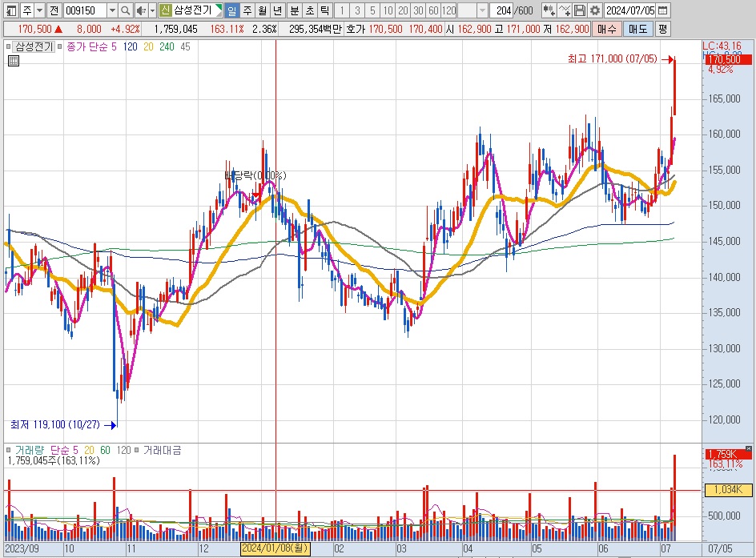Viewport: 756px width, 558px height.
Task: Toggle the 거래대금 indicator marker
Action: (x=136, y=450)
